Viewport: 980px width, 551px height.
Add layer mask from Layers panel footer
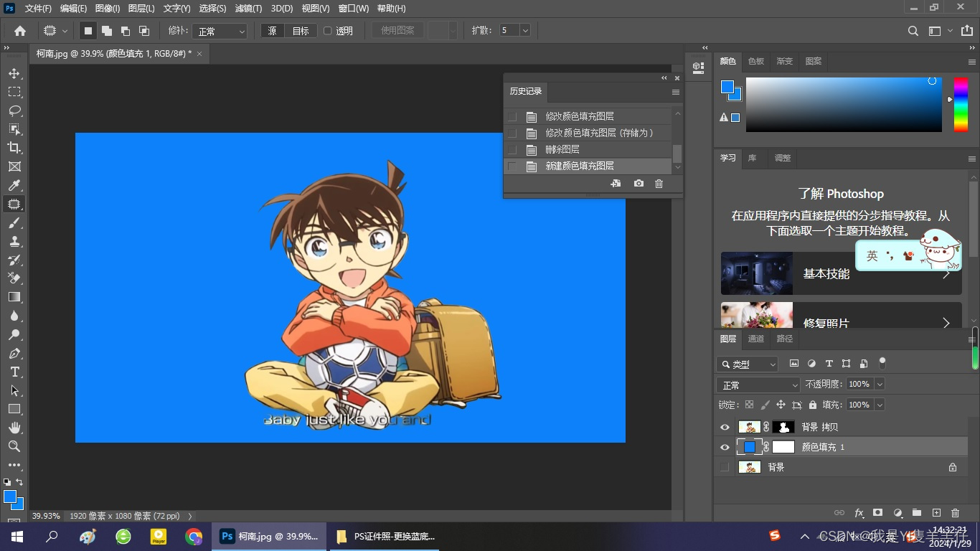click(877, 513)
